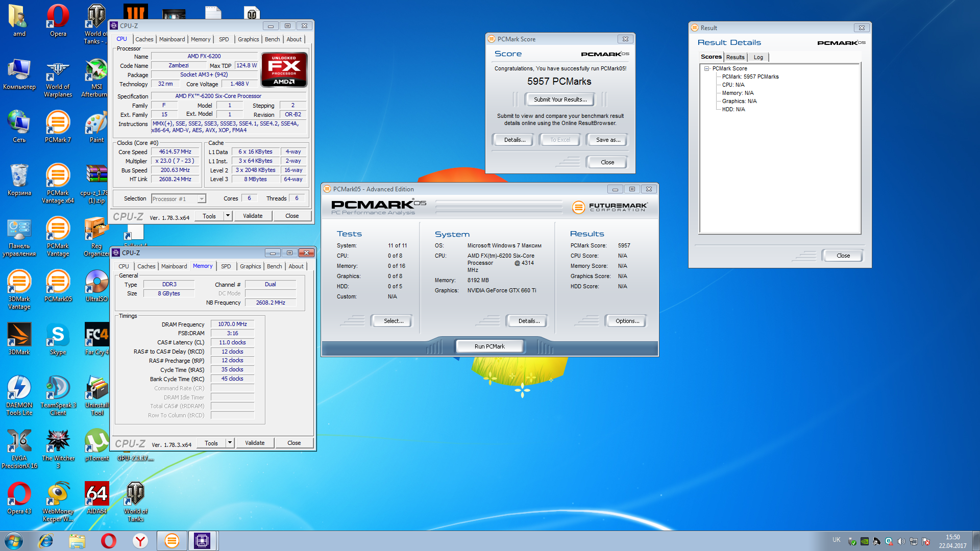
Task: Click Validate in Memory CPU-Z window
Action: pyautogui.click(x=255, y=443)
